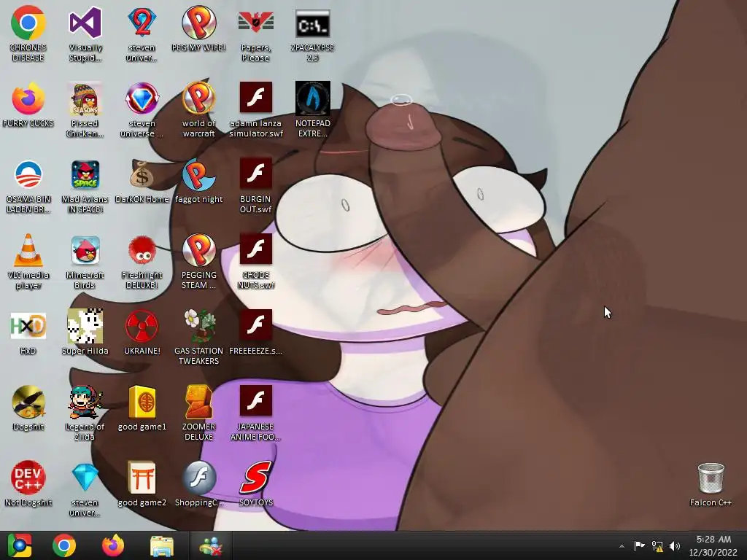Image resolution: width=747 pixels, height=560 pixels.
Task: Open the Minecraft Birds icon
Action: (x=85, y=261)
